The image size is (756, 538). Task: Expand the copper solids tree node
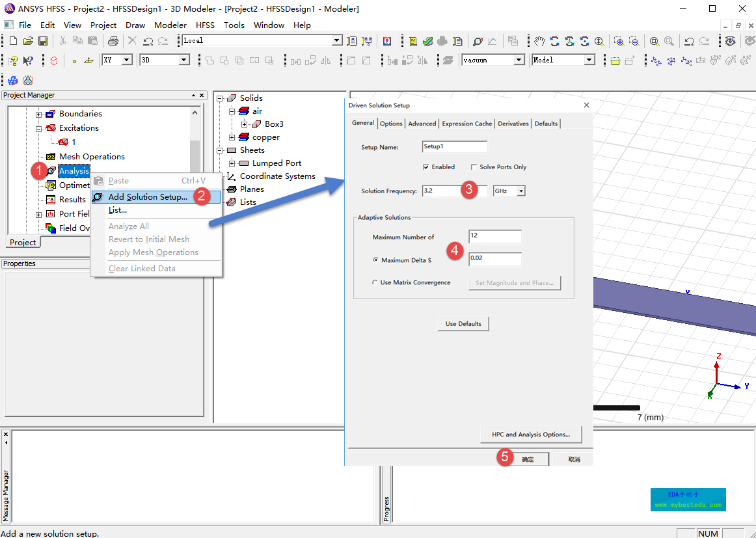232,137
